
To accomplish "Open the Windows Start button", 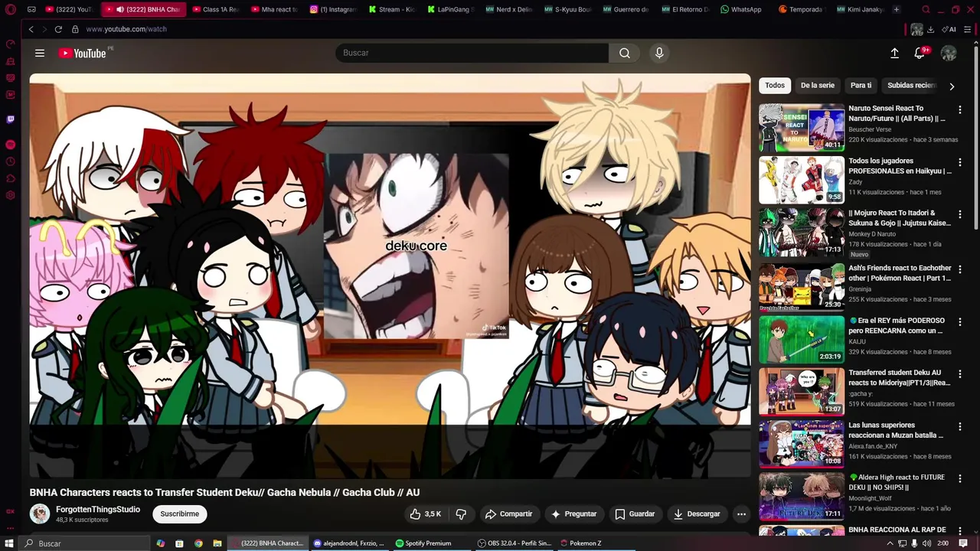I will tap(11, 543).
